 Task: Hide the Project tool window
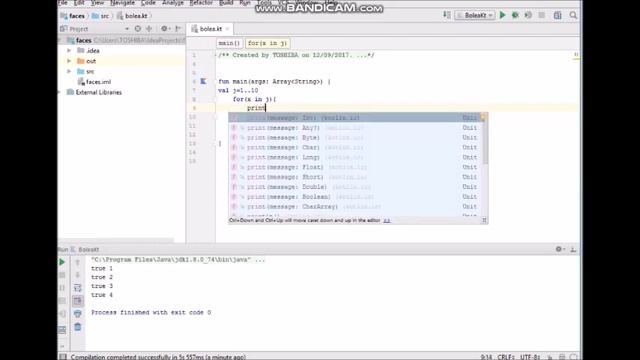click(x=178, y=29)
